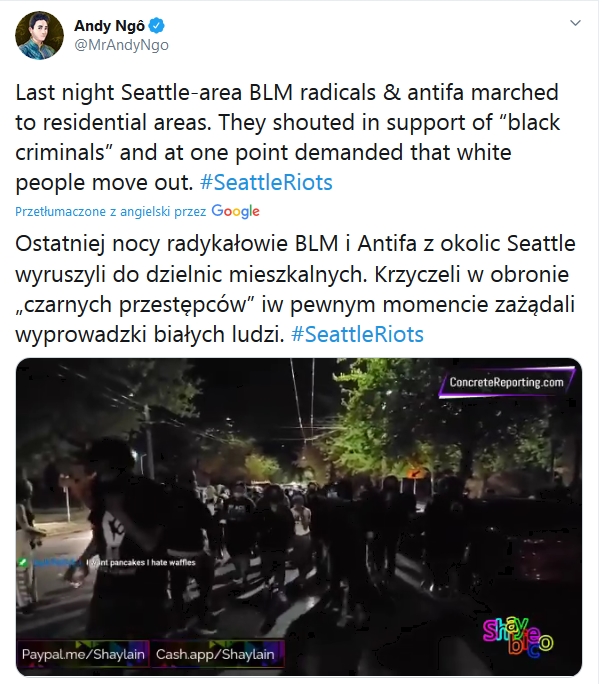Click the Polish translated tweet text
This screenshot has height=684, width=605.
pos(295,289)
